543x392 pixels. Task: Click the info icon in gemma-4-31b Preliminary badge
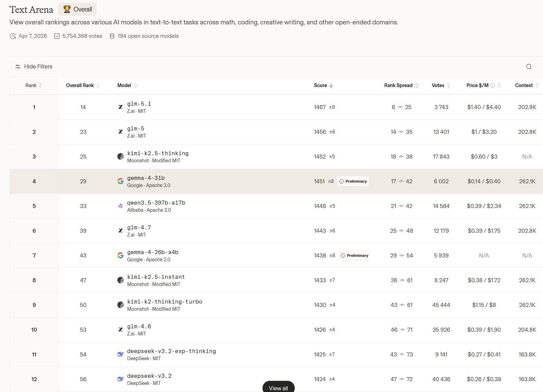click(342, 181)
